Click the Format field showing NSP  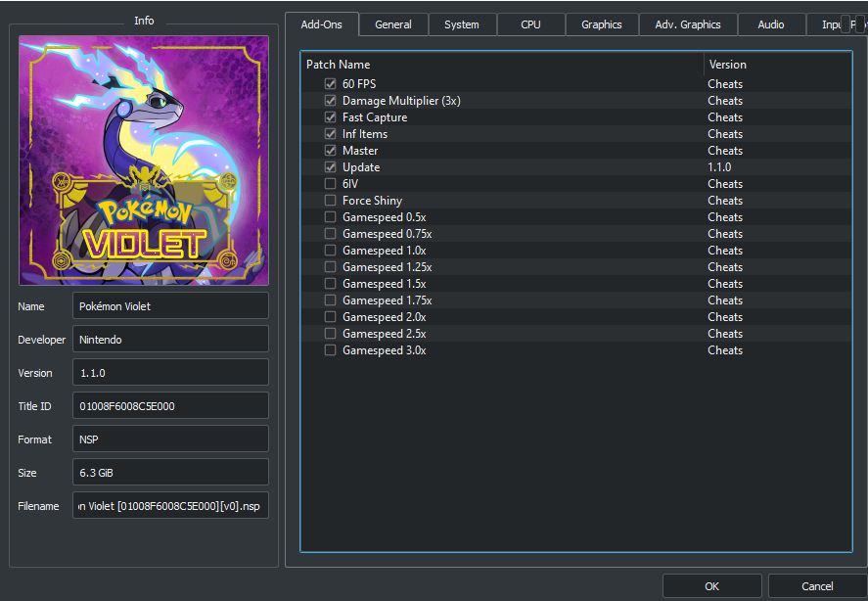coord(170,439)
